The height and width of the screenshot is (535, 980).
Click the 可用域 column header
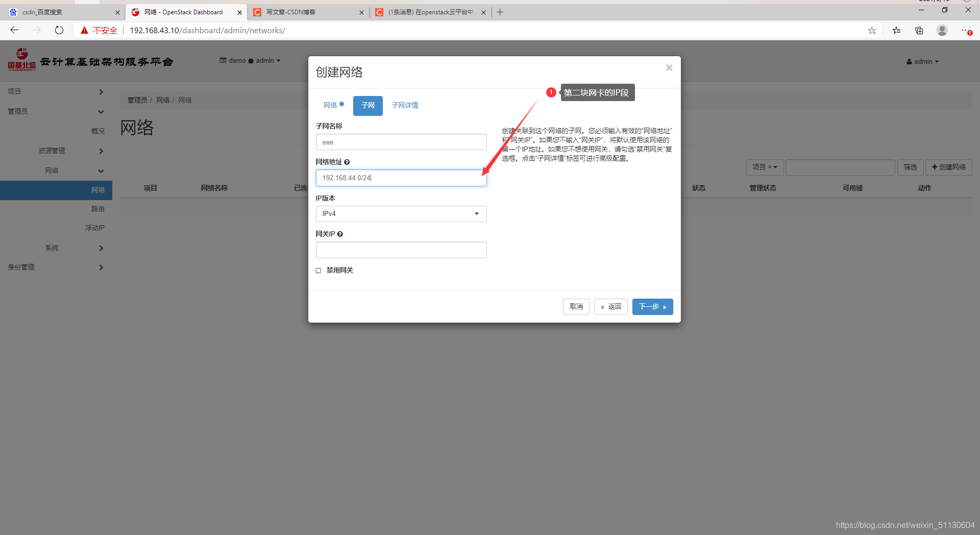coord(852,188)
